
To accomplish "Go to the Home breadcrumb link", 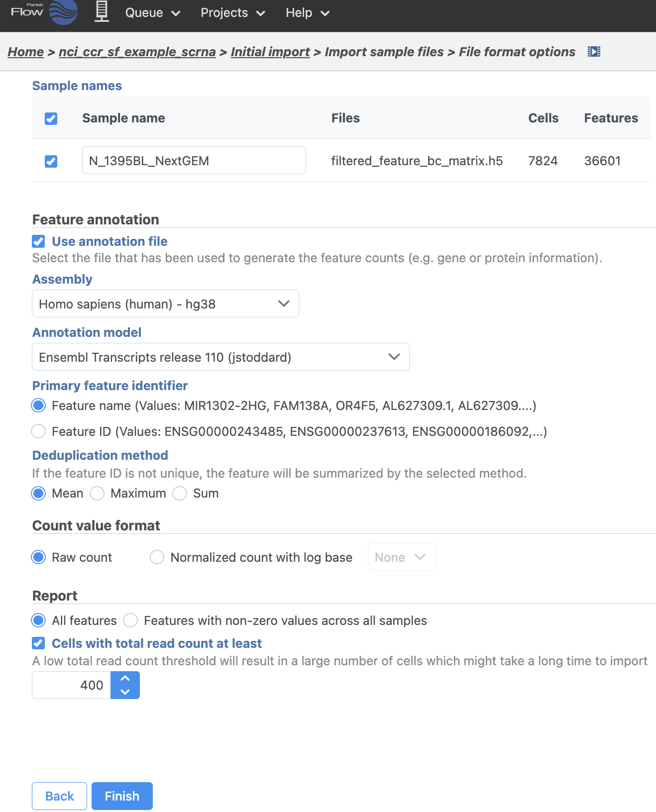I will tap(26, 52).
